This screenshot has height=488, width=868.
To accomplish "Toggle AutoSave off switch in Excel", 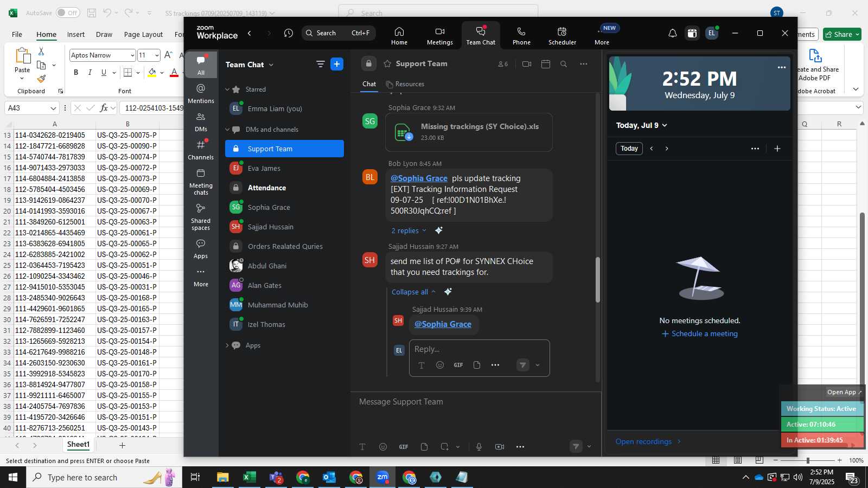I will pyautogui.click(x=68, y=12).
